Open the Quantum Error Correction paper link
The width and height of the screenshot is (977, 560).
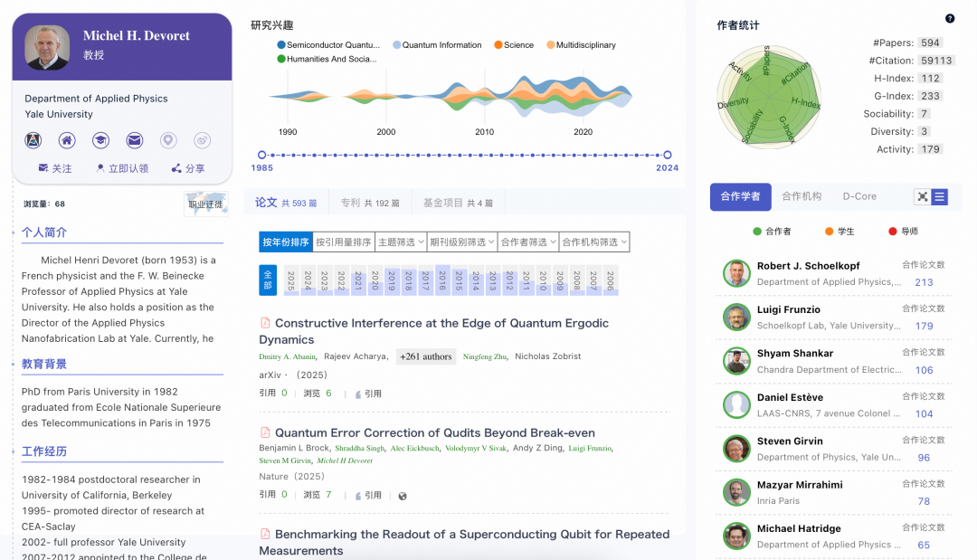432,432
